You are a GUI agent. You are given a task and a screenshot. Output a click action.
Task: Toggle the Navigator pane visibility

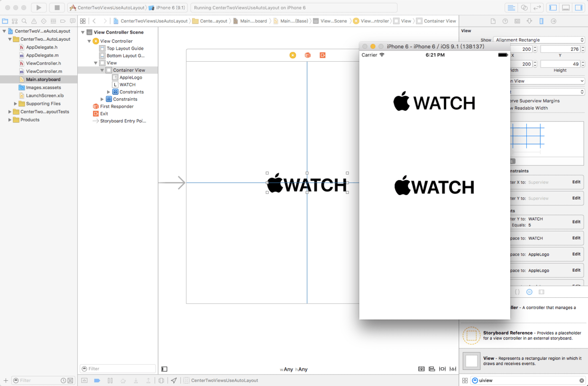[553, 8]
